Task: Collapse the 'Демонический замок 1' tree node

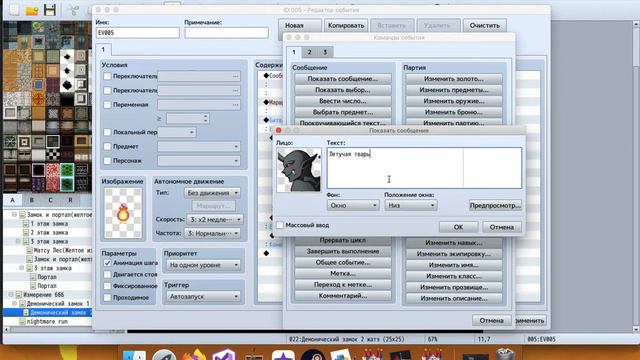Action: [15, 303]
